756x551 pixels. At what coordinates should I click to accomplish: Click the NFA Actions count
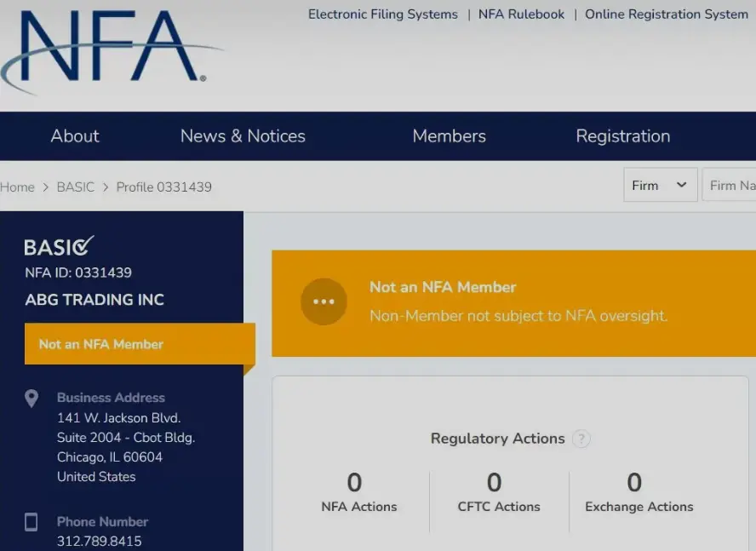coord(354,483)
